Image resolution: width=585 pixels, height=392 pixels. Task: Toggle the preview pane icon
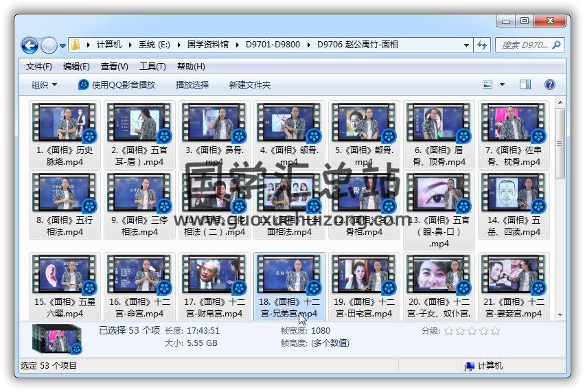point(525,84)
